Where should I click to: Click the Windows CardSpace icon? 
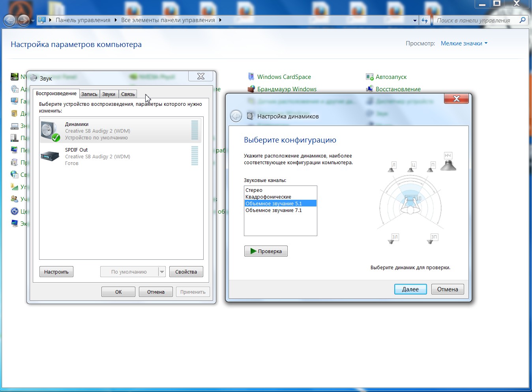251,77
